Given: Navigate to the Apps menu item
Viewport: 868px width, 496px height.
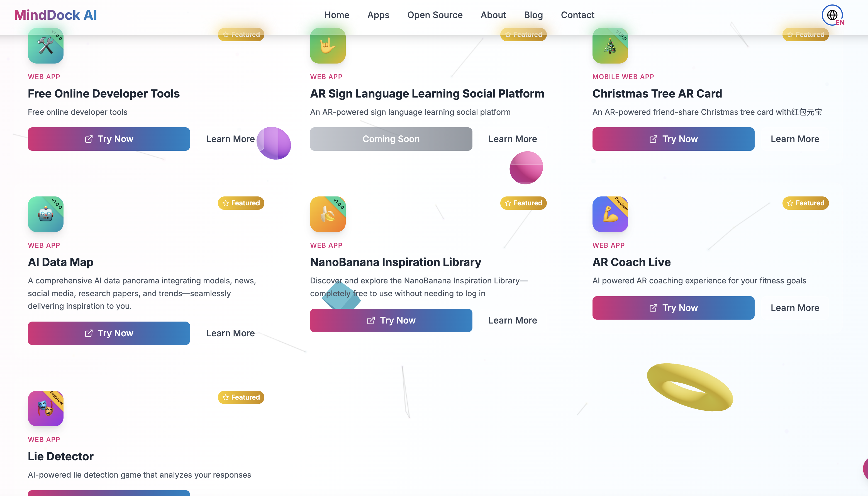Looking at the screenshot, I should tap(378, 15).
